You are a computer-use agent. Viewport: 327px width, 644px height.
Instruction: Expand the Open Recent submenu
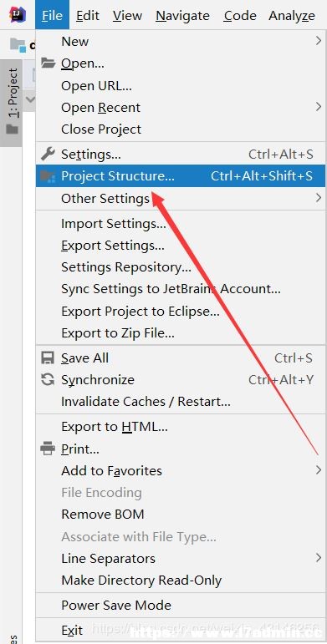click(x=181, y=107)
